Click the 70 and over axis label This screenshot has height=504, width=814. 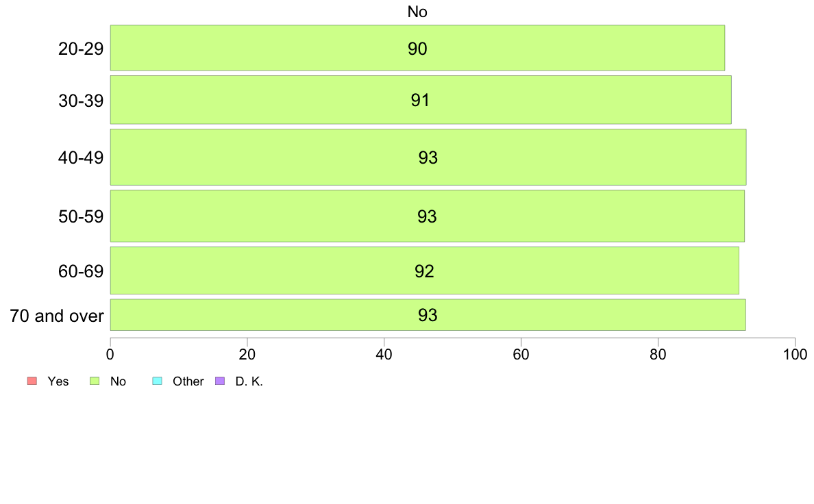pos(57,316)
